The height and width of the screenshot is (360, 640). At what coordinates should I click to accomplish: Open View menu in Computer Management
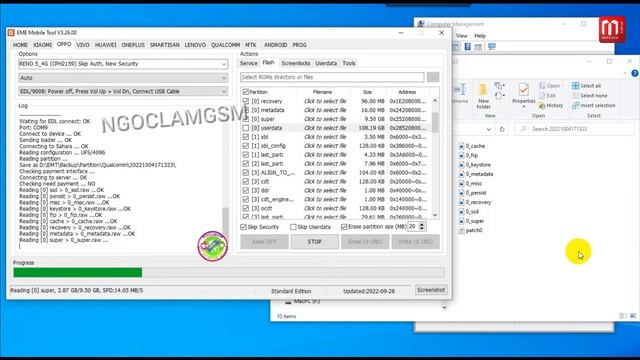tap(461, 36)
